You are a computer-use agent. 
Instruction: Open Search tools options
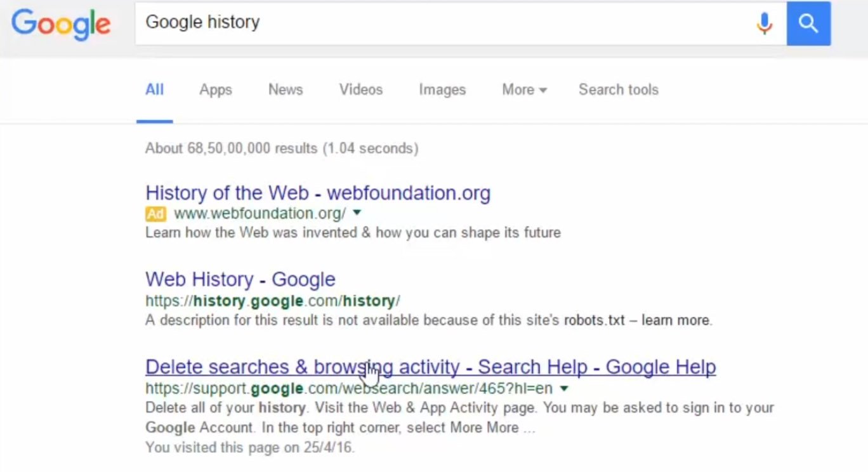click(619, 90)
